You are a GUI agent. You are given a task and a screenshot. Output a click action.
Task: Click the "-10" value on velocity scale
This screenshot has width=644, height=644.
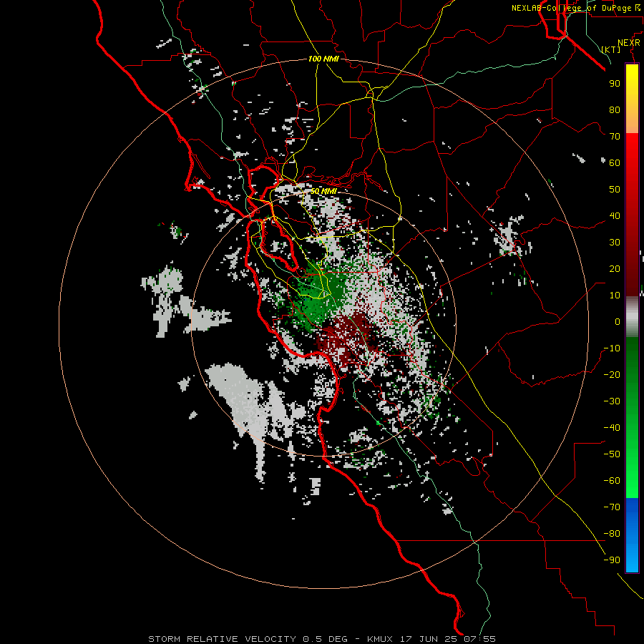point(612,348)
